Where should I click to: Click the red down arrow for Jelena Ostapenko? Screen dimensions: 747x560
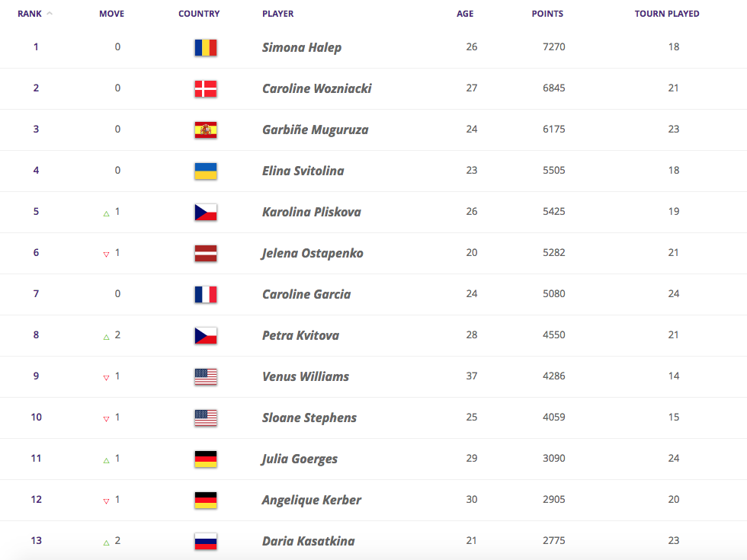click(106, 254)
